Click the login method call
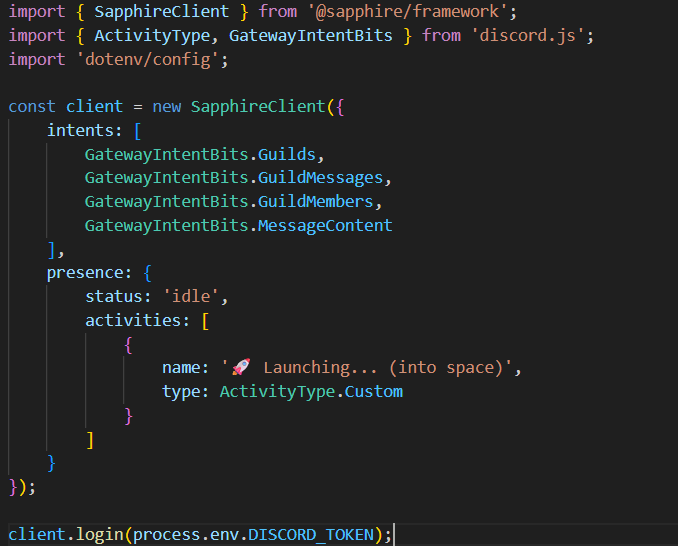This screenshot has height=546, width=678. 99,535
